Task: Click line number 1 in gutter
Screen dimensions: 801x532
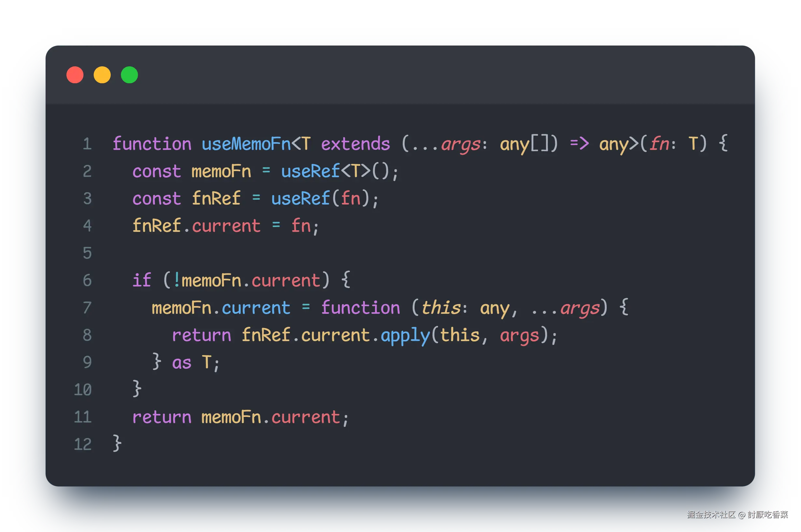Action: coord(87,144)
